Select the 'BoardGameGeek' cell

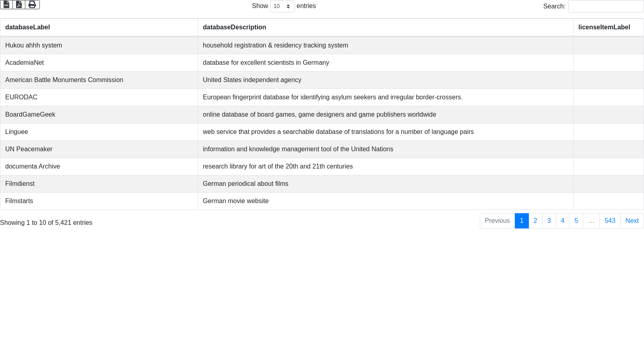tap(99, 115)
